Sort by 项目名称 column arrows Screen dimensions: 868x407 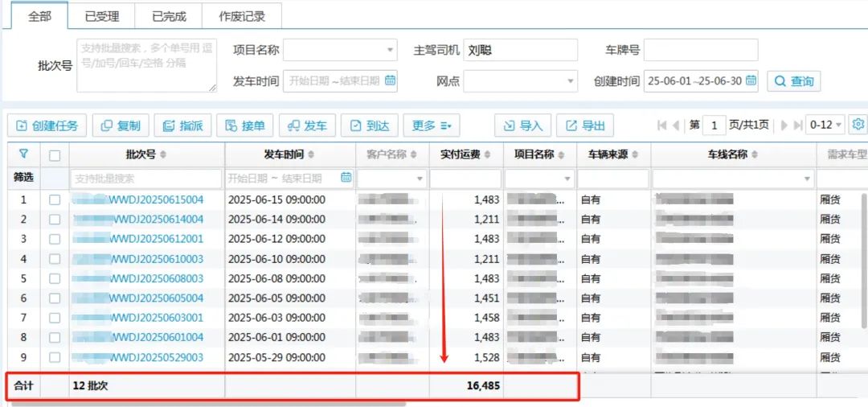click(561, 154)
